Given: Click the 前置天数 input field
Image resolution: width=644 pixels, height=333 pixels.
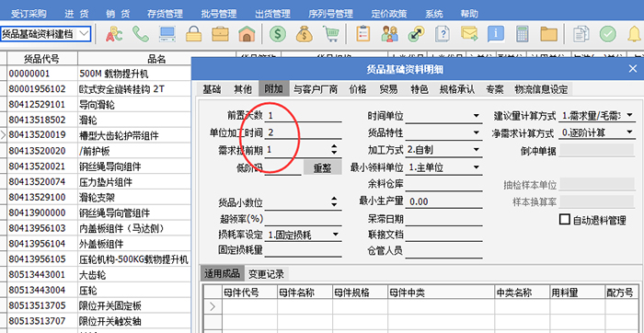Looking at the screenshot, I should (303, 116).
